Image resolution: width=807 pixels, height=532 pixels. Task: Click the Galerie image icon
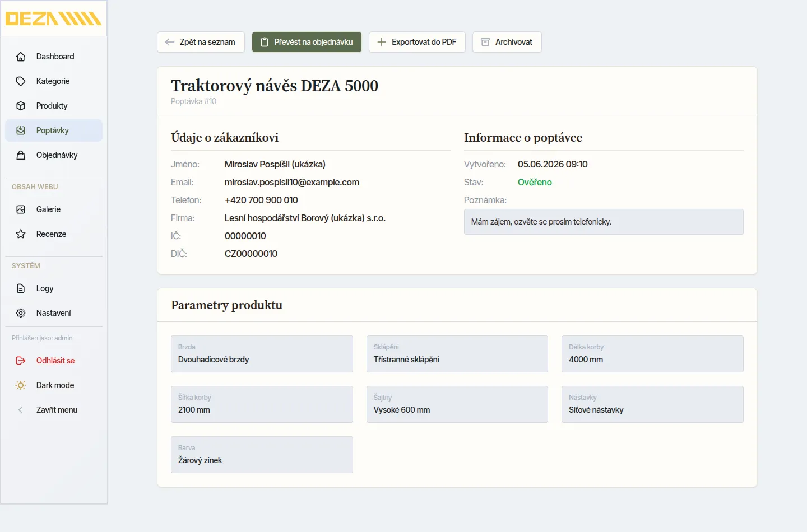[x=21, y=209]
